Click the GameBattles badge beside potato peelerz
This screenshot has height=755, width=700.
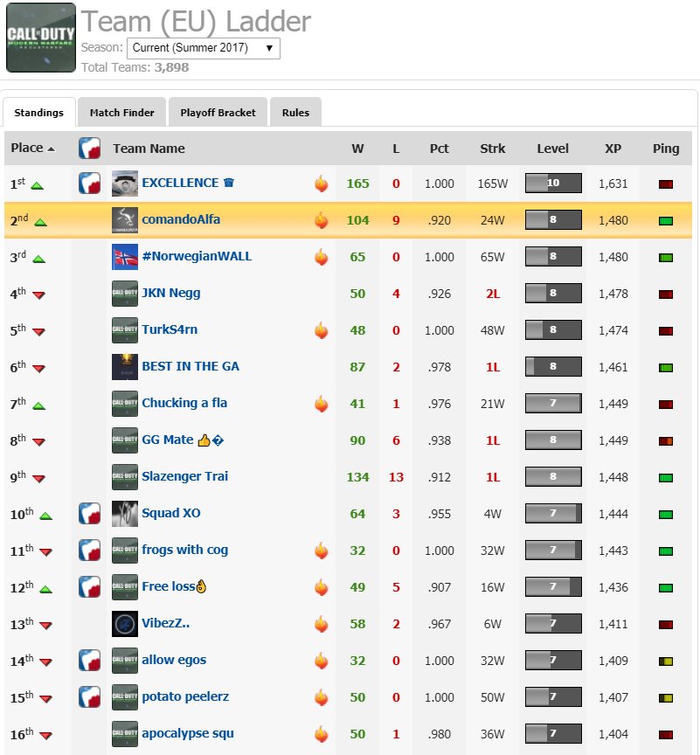(x=88, y=697)
